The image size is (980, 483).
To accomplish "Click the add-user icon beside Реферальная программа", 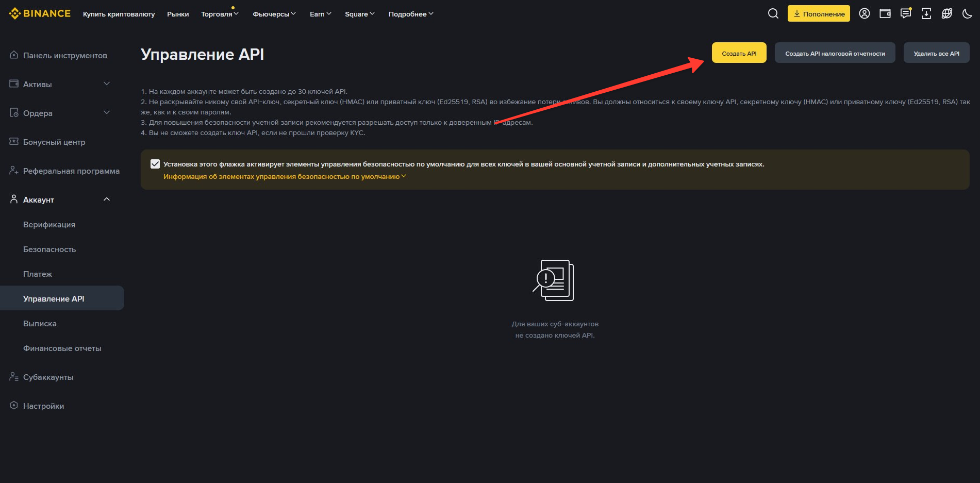I will (14, 170).
